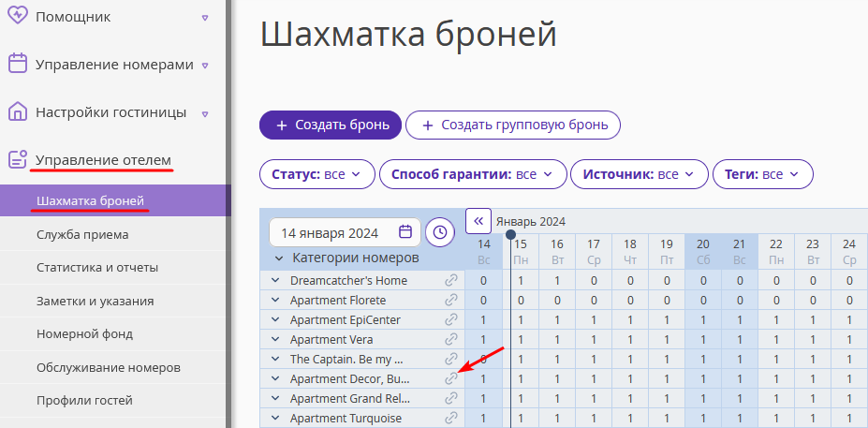Click the Январь 2024 month label
The width and height of the screenshot is (868, 428).
530,222
